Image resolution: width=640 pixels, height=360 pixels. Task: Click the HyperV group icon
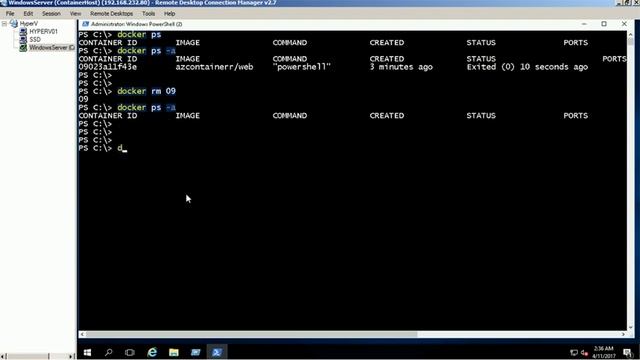(x=14, y=24)
